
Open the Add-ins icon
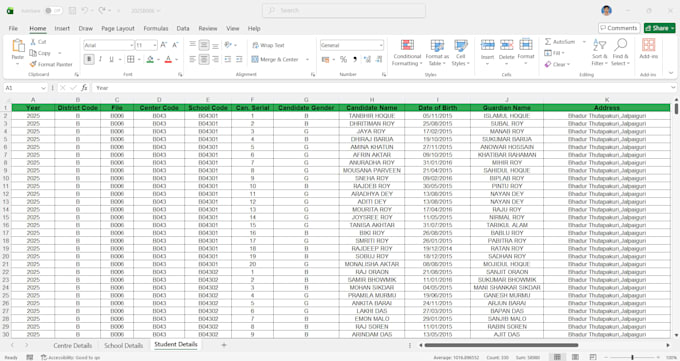point(648,45)
